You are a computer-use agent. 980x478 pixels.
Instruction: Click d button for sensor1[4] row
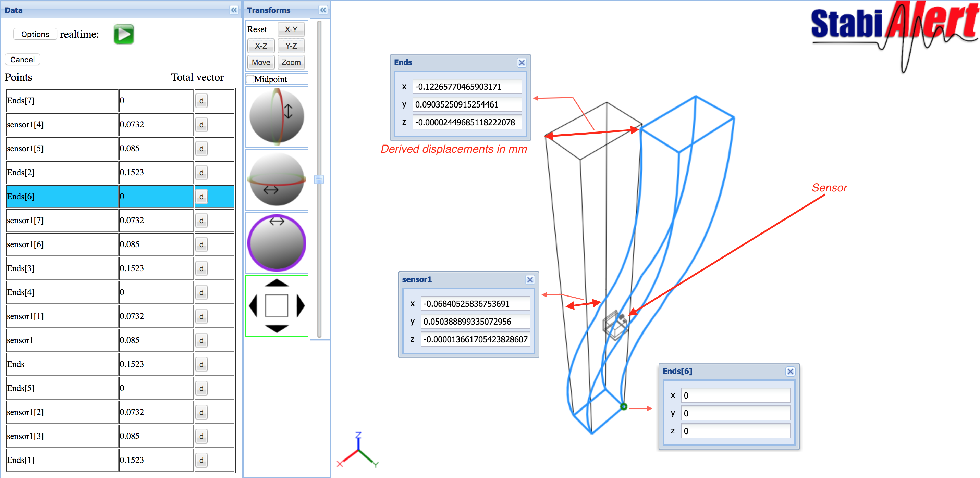pyautogui.click(x=201, y=125)
